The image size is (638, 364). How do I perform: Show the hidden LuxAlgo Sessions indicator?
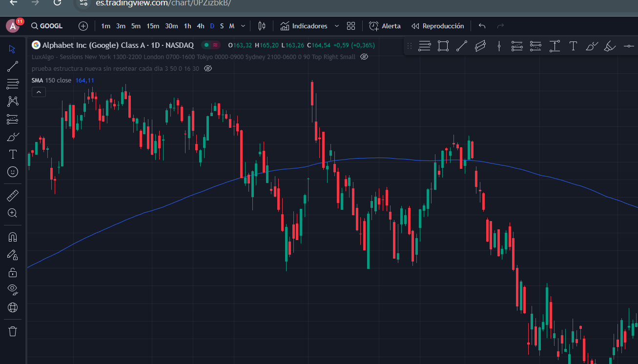[x=364, y=57]
